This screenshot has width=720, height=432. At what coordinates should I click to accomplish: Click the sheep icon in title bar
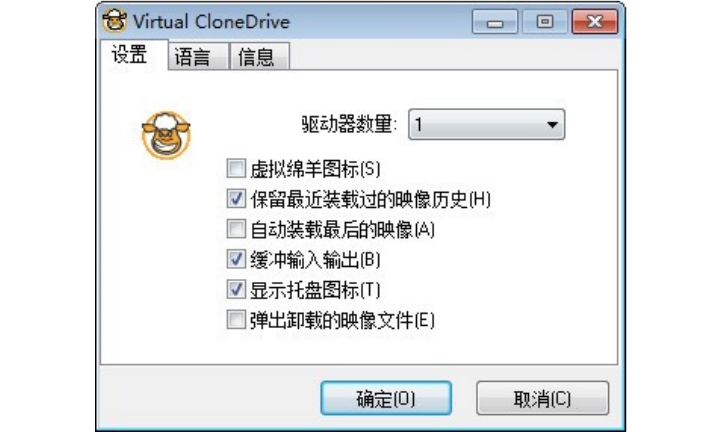(x=115, y=21)
